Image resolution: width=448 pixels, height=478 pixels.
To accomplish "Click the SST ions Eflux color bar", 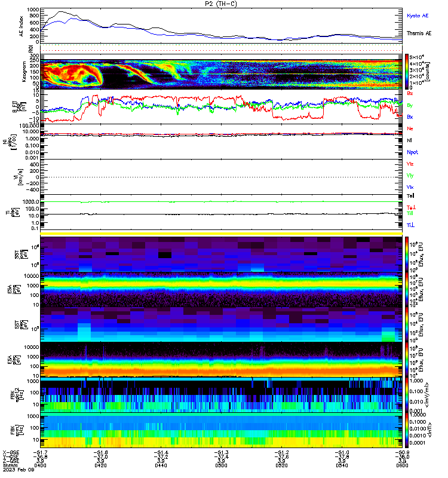I will point(407,255).
